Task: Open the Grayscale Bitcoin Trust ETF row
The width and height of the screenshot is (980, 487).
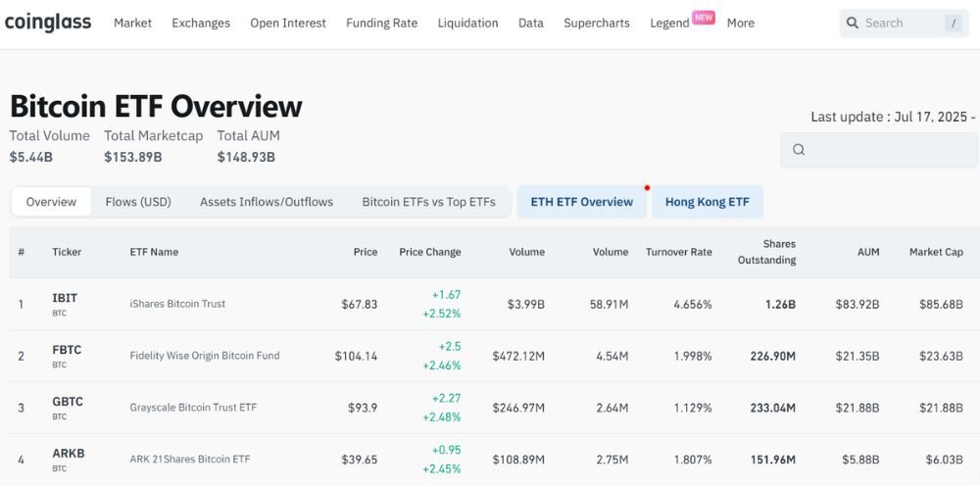Action: click(x=193, y=407)
